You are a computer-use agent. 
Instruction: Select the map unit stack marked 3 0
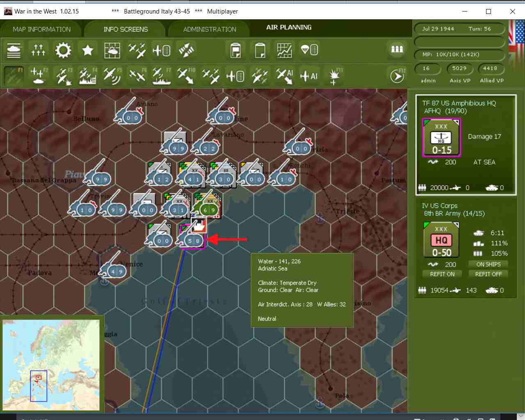tap(223, 175)
